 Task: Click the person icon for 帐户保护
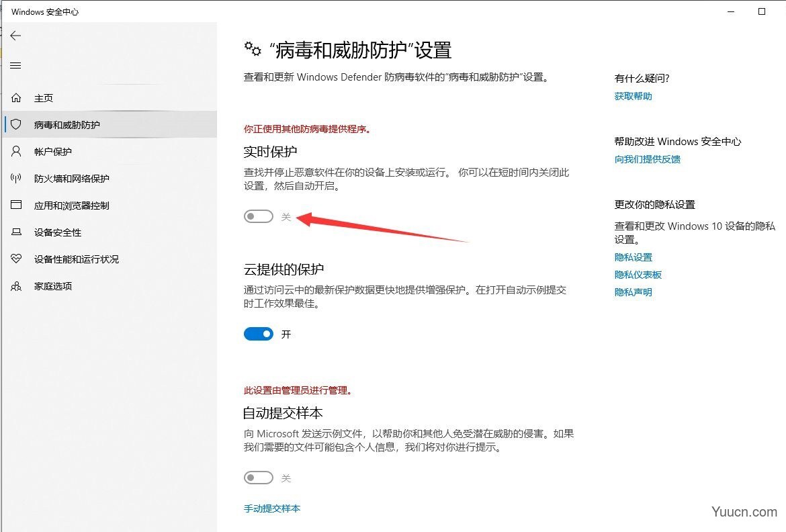point(16,151)
